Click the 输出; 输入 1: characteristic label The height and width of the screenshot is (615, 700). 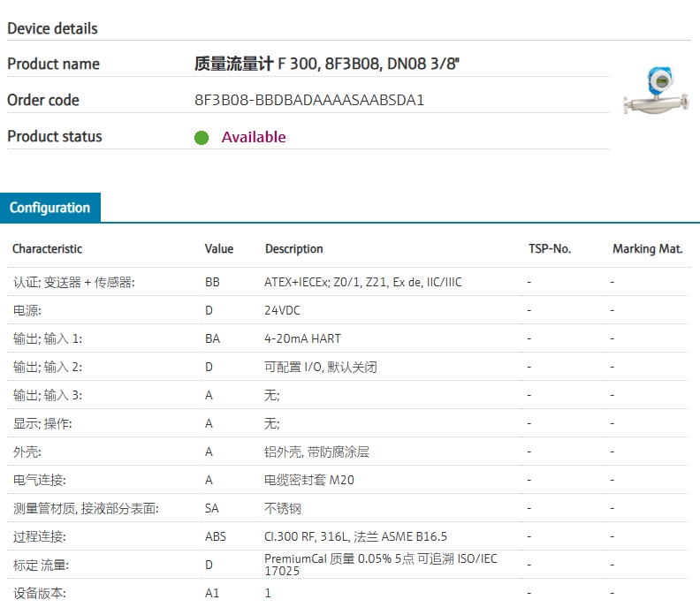click(48, 338)
